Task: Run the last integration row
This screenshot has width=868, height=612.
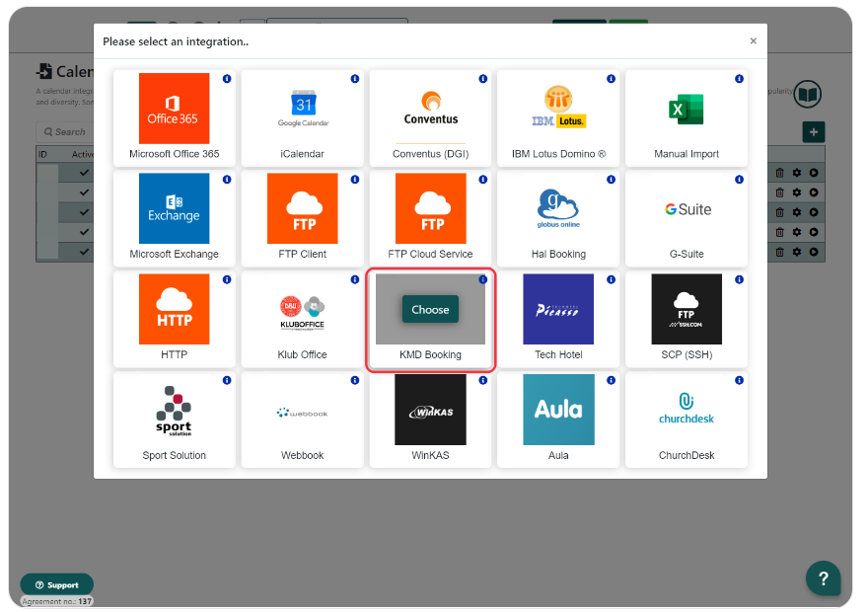Action: pyautogui.click(x=813, y=252)
